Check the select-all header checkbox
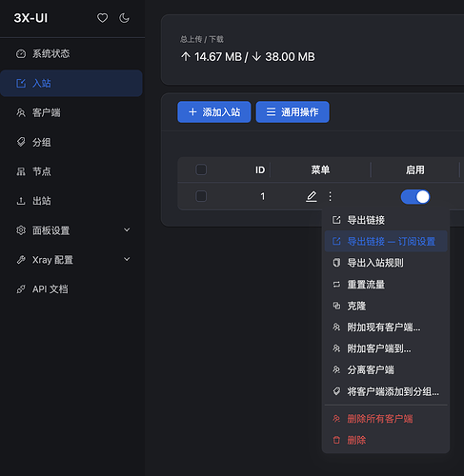This screenshot has width=464, height=476. coord(201,169)
